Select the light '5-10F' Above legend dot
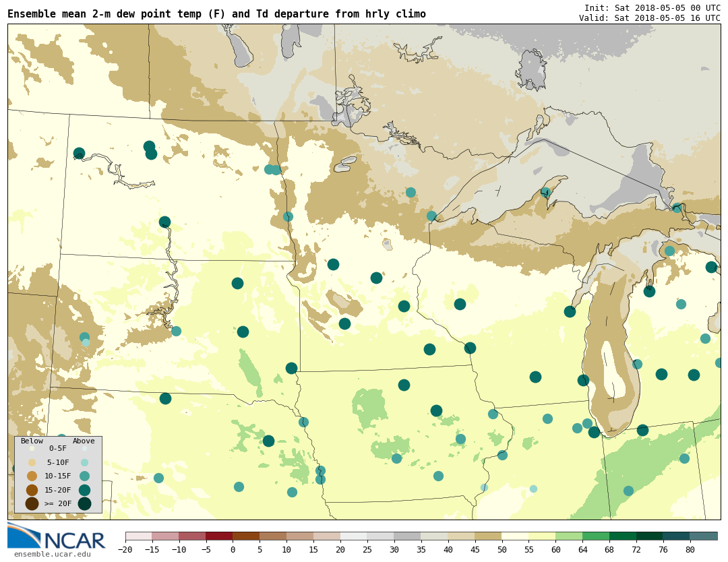This screenshot has height=562, width=728. tap(84, 462)
